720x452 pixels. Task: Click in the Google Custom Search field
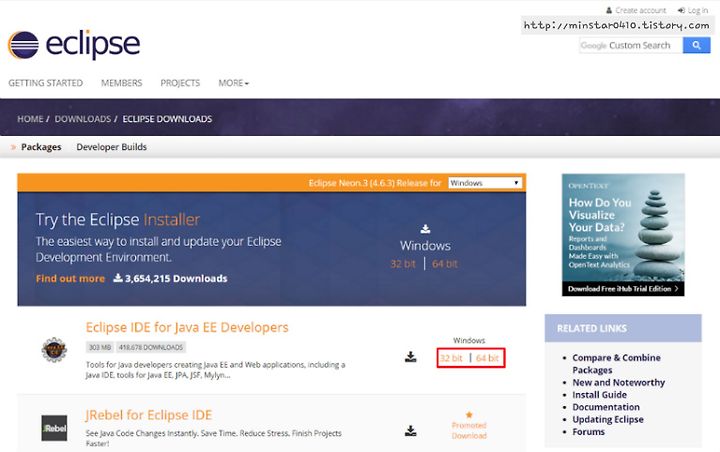(x=631, y=45)
